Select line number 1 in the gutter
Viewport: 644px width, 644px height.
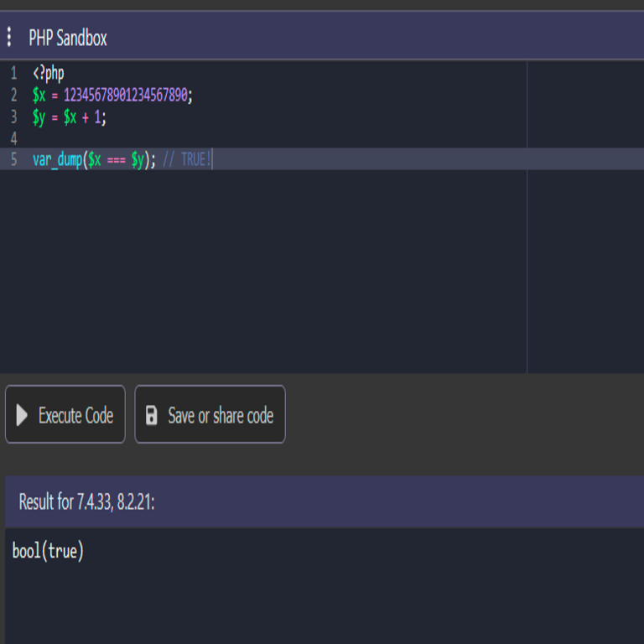[13, 73]
